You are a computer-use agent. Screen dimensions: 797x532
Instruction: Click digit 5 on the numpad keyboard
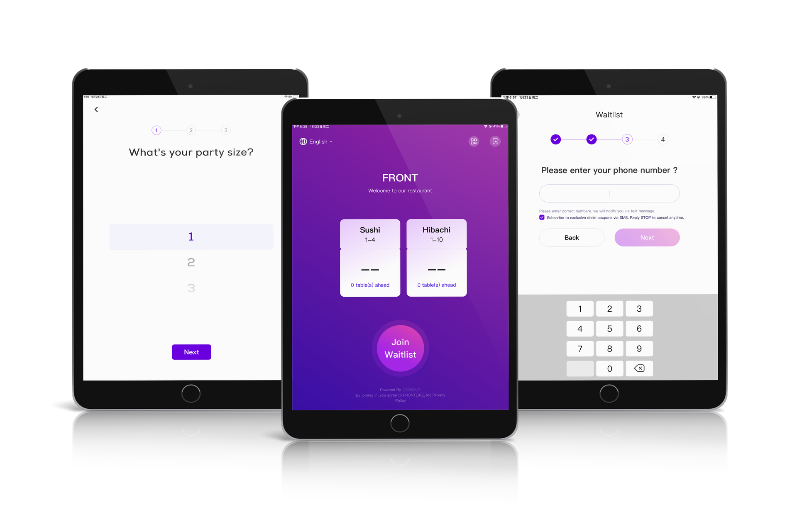point(609,328)
